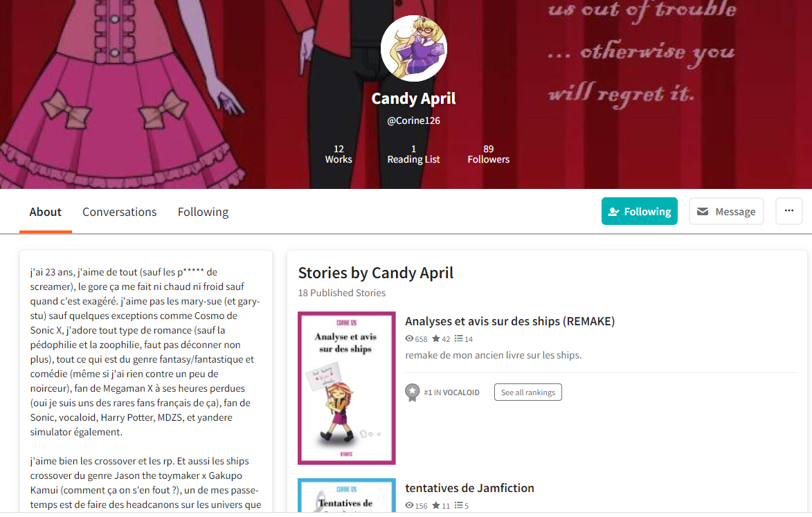This screenshot has width=812, height=517.
Task: Open the tentatives de Jamfiction story title
Action: [x=469, y=487]
